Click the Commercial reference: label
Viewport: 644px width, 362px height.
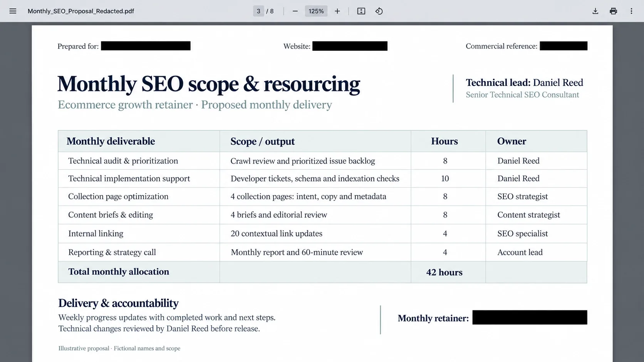(501, 46)
